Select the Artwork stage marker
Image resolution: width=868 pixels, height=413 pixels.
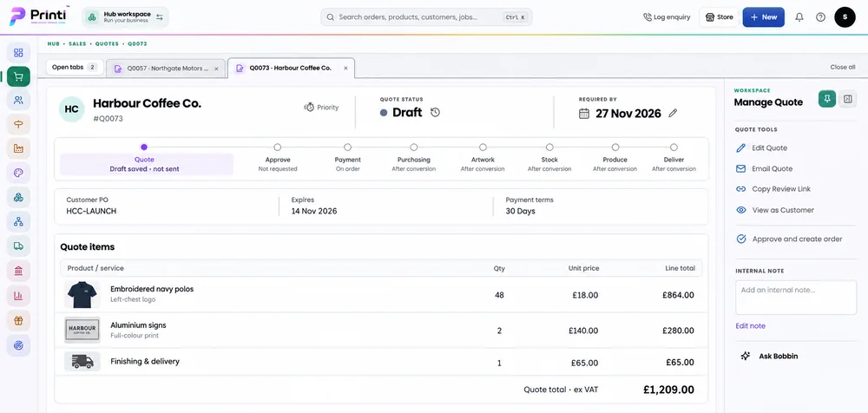coord(483,147)
